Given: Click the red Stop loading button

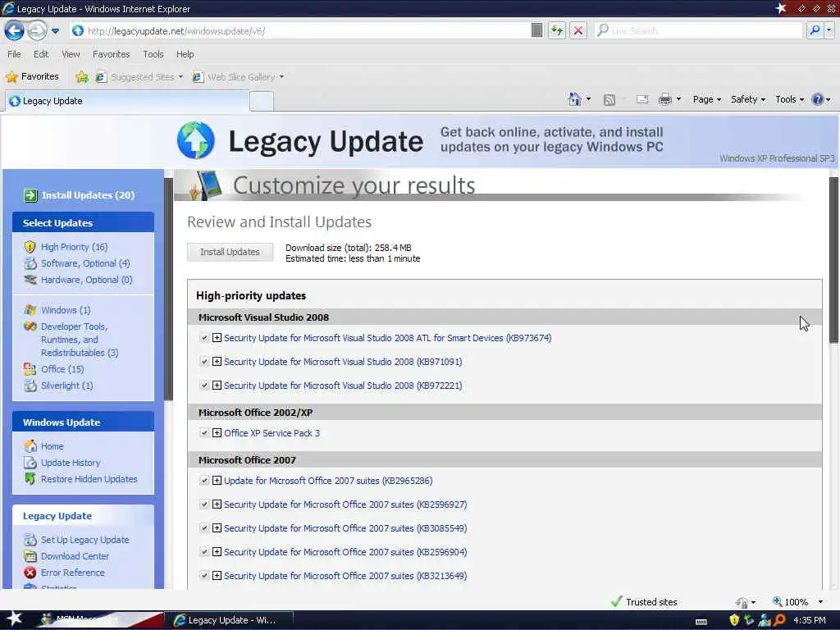Looking at the screenshot, I should (x=578, y=30).
